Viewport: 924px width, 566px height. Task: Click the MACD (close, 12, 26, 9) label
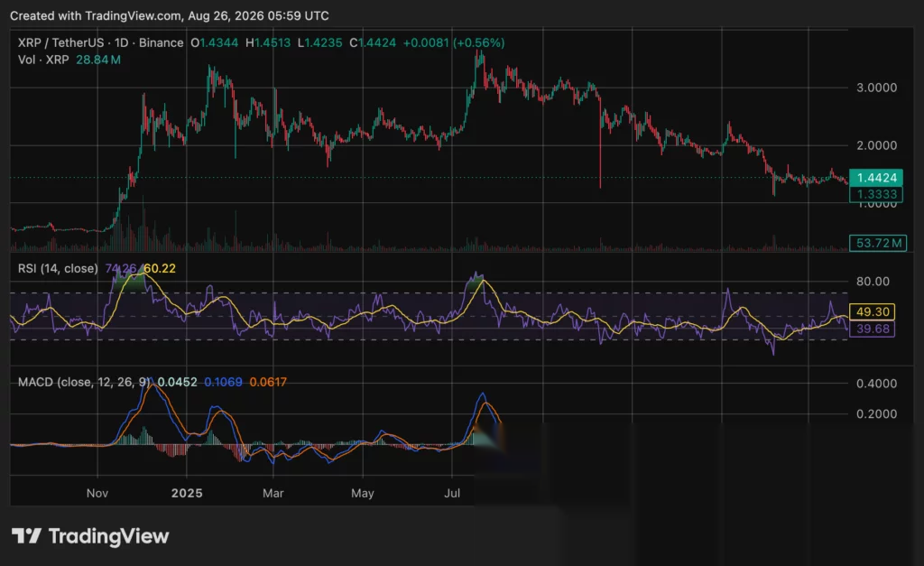84,382
